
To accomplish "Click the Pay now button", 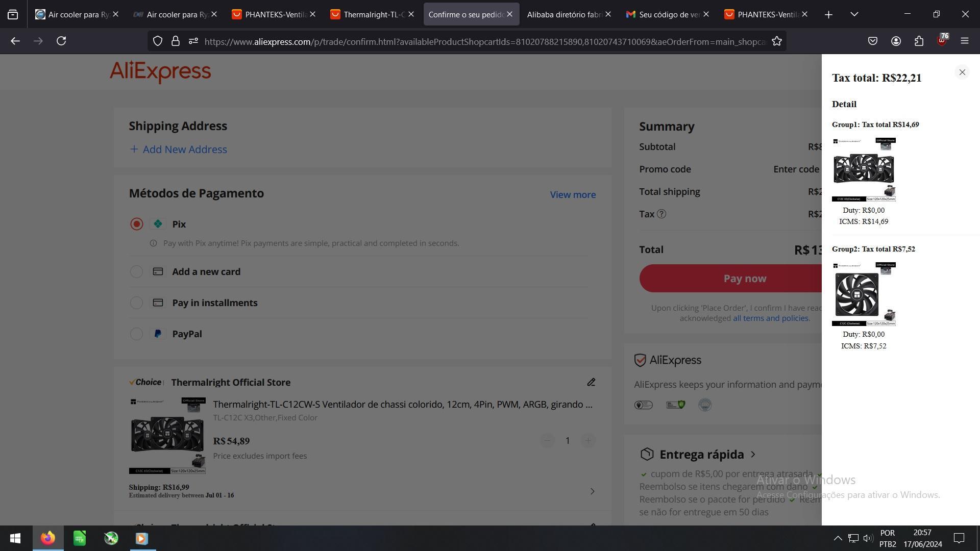I will (730, 278).
